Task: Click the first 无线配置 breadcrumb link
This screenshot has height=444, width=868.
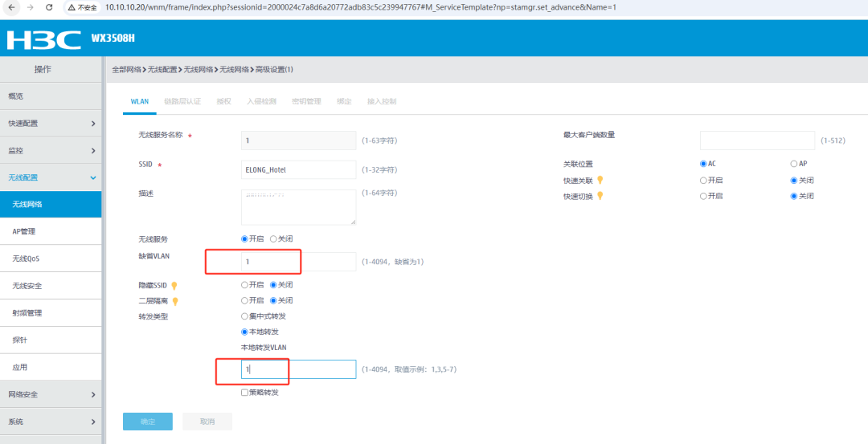Action: coord(162,70)
